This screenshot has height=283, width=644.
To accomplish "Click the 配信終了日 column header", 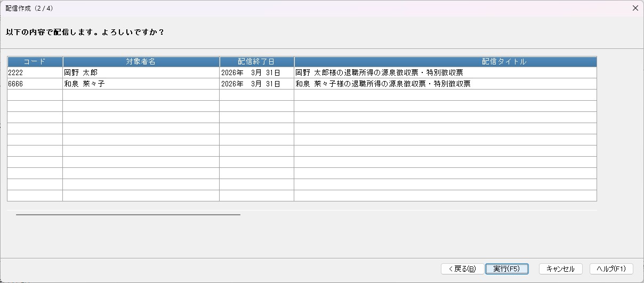I will coord(256,62).
